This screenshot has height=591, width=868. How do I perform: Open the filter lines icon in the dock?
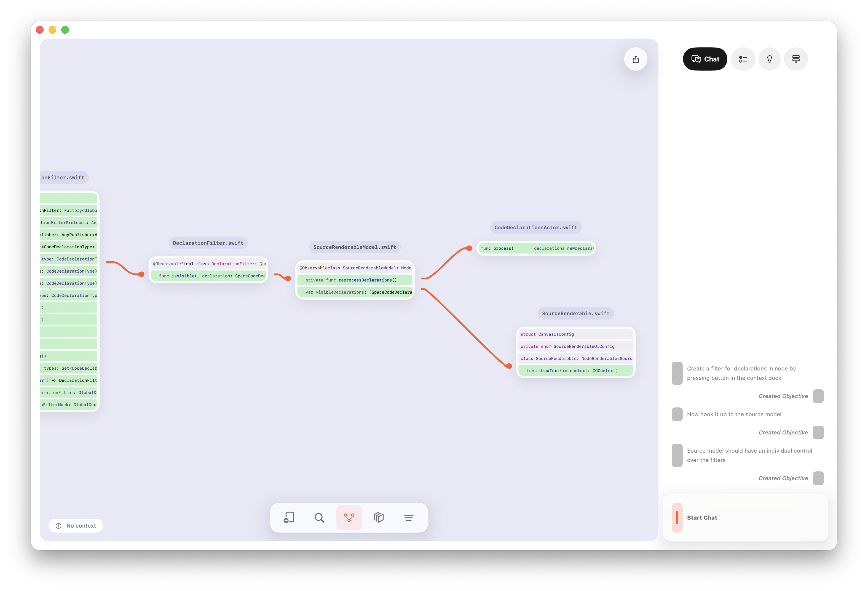tap(409, 517)
